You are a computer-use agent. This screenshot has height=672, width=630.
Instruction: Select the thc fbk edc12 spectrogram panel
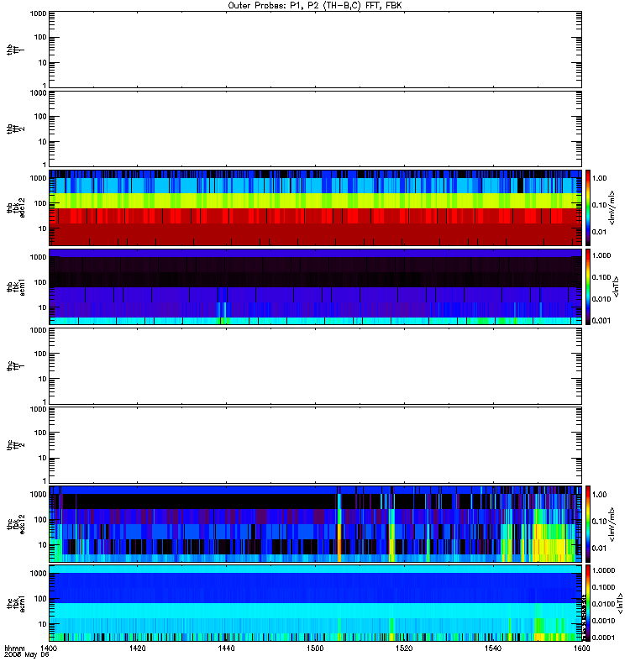click(x=316, y=524)
